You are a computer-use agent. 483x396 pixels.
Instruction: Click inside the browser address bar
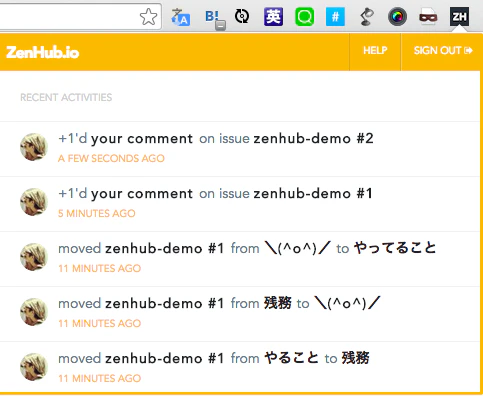(x=68, y=17)
